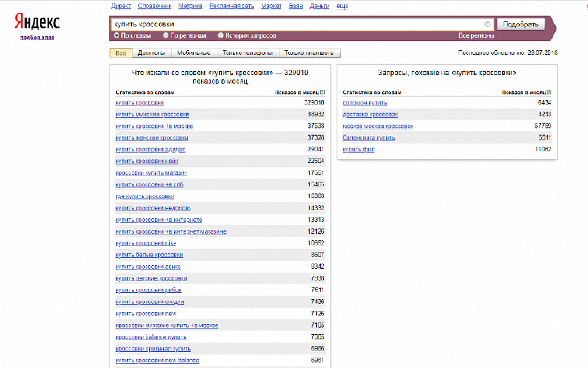Open the "купить кроссовки скидки" keyword link
The image size is (588, 368).
click(x=150, y=302)
